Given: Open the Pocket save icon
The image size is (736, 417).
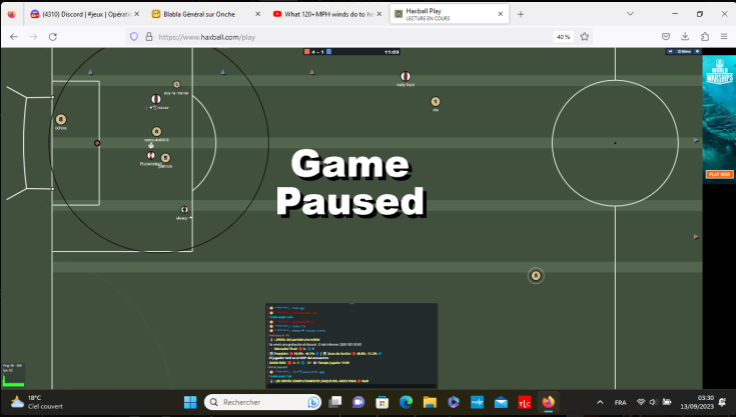Looking at the screenshot, I should click(x=666, y=37).
